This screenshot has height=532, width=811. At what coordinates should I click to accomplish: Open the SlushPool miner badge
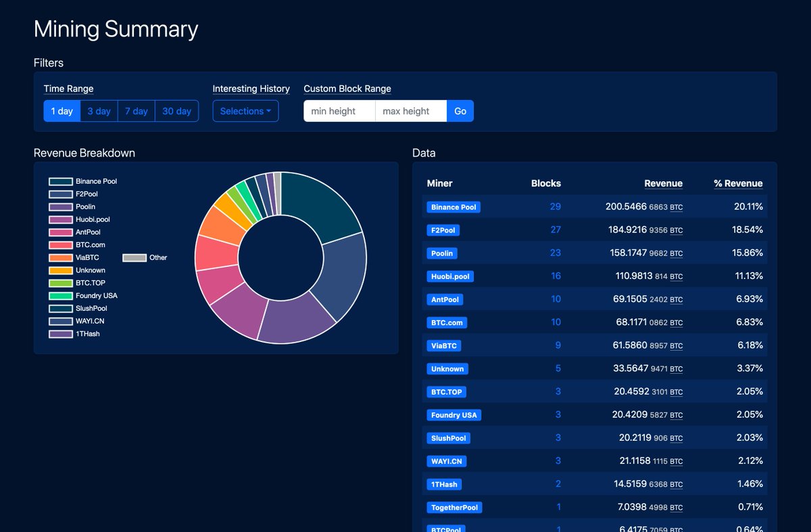point(448,438)
